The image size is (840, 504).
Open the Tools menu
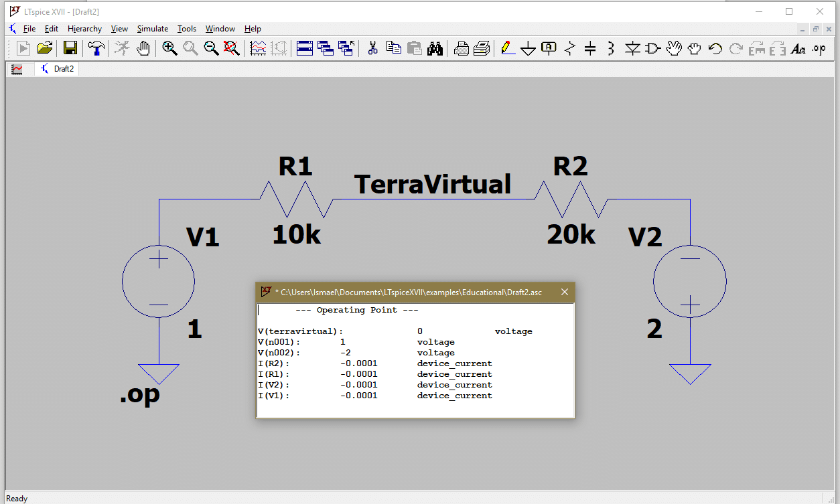(x=187, y=29)
